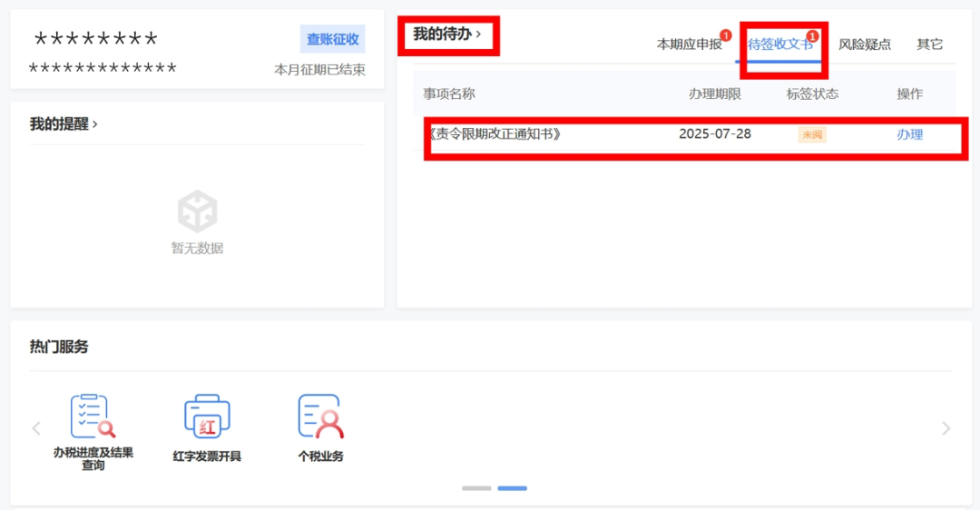Image resolution: width=980 pixels, height=510 pixels.
Task: Click the date 2025-07-28
Action: (x=715, y=133)
